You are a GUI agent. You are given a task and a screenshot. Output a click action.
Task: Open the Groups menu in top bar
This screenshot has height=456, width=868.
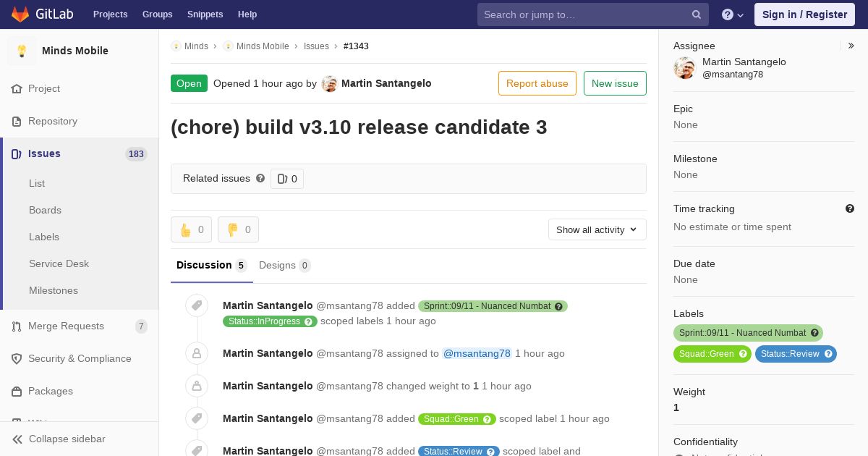click(x=158, y=14)
